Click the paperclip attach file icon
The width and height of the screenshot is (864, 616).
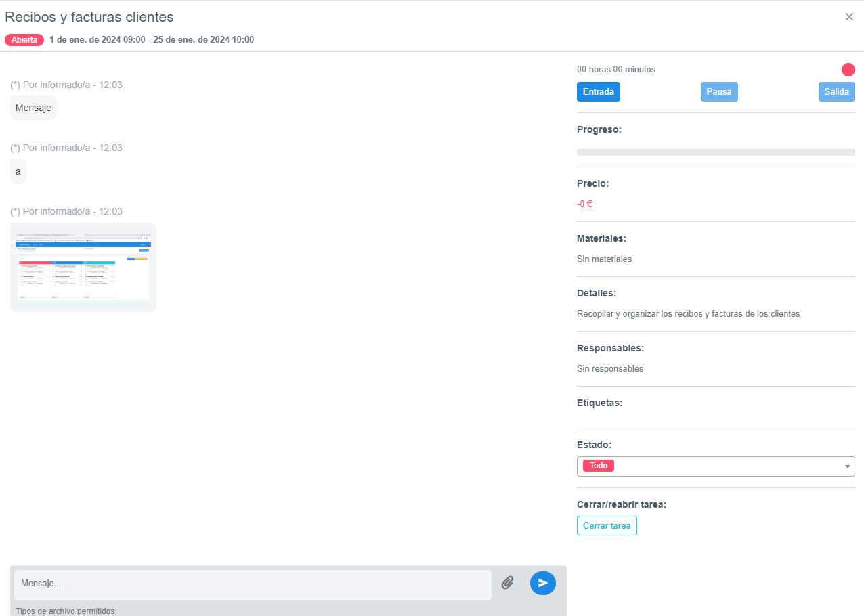[507, 583]
